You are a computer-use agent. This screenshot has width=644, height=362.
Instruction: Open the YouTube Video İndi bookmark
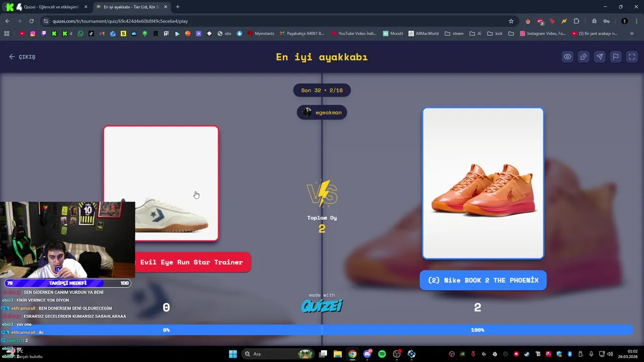click(353, 34)
